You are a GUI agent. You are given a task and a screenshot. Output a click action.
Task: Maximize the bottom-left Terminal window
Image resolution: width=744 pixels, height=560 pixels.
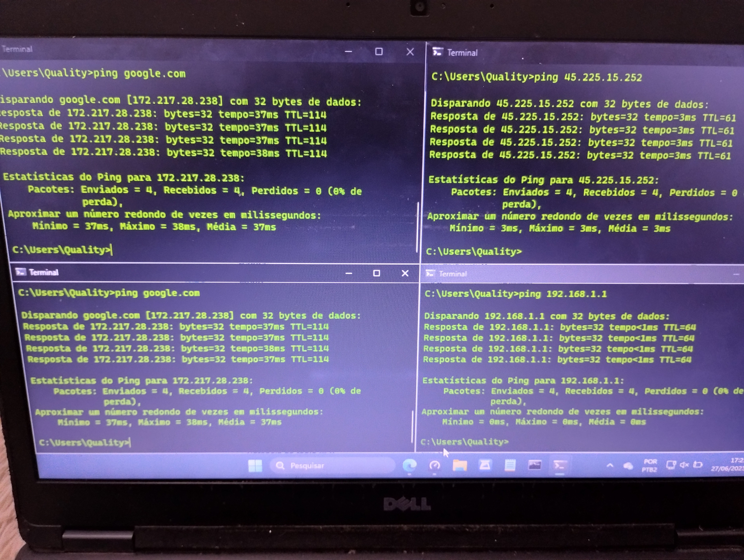pos(376,273)
